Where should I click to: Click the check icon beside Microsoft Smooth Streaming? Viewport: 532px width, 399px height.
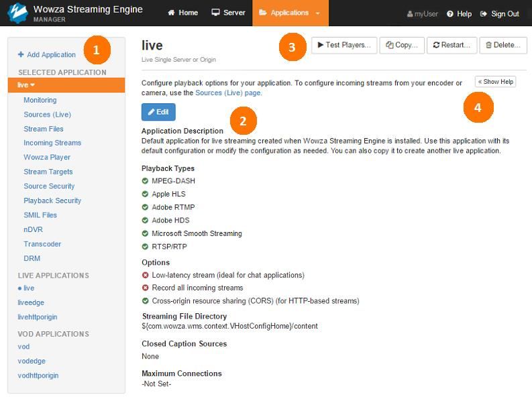coord(145,233)
